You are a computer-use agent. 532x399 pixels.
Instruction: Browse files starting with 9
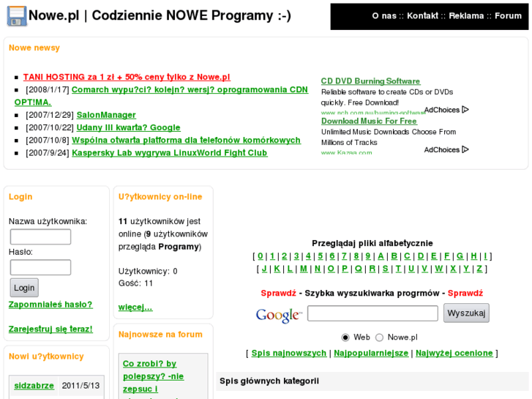pos(368,256)
